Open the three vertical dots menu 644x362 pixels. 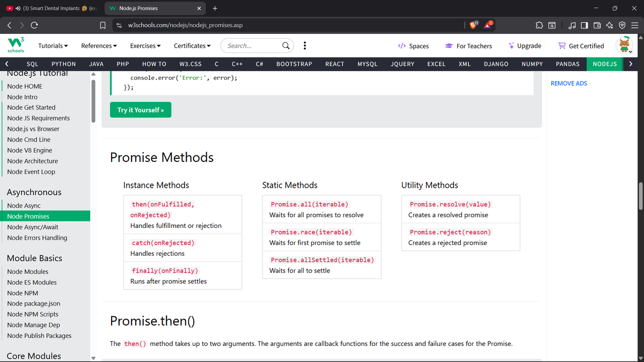[305, 46]
